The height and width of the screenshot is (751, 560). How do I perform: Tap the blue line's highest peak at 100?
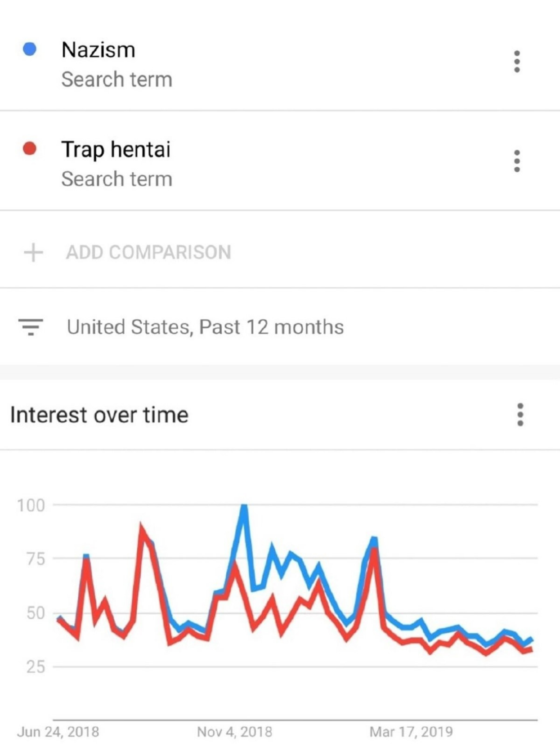pos(244,506)
